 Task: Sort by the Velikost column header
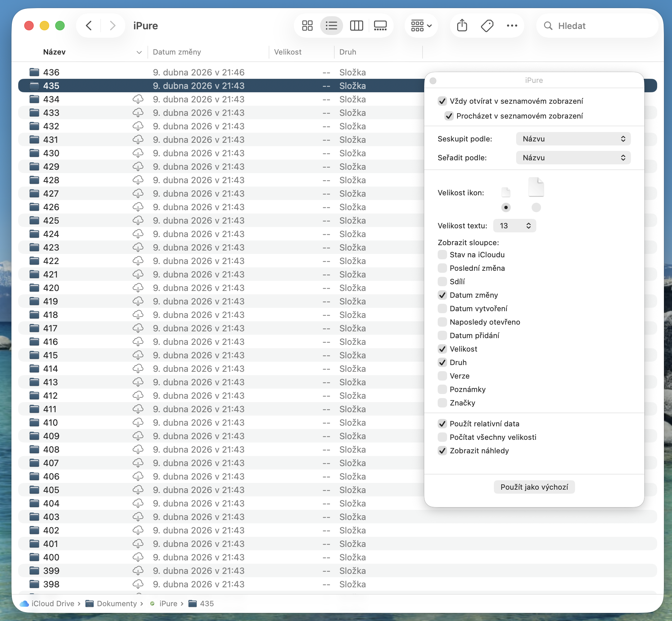[288, 52]
